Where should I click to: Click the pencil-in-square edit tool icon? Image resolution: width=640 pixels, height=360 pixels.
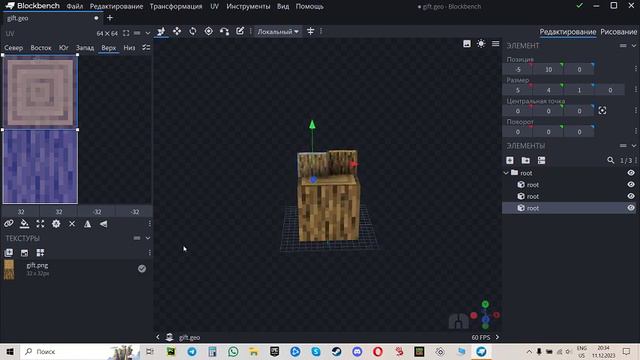(240, 31)
